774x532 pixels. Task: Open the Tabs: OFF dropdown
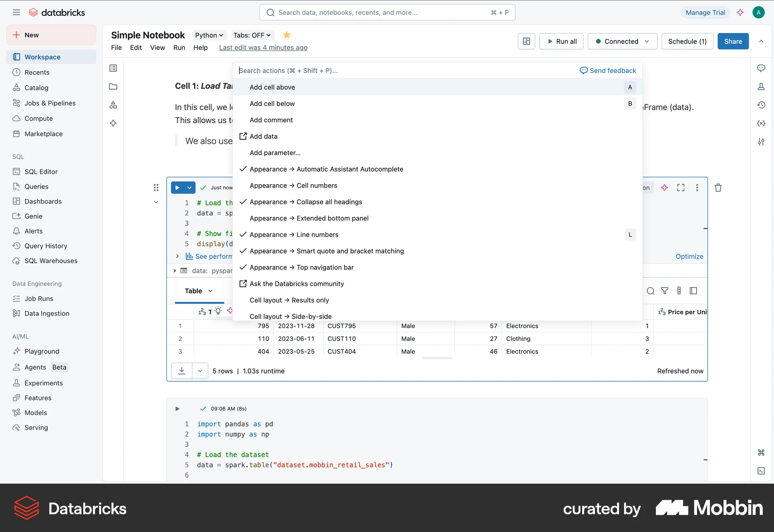point(252,35)
